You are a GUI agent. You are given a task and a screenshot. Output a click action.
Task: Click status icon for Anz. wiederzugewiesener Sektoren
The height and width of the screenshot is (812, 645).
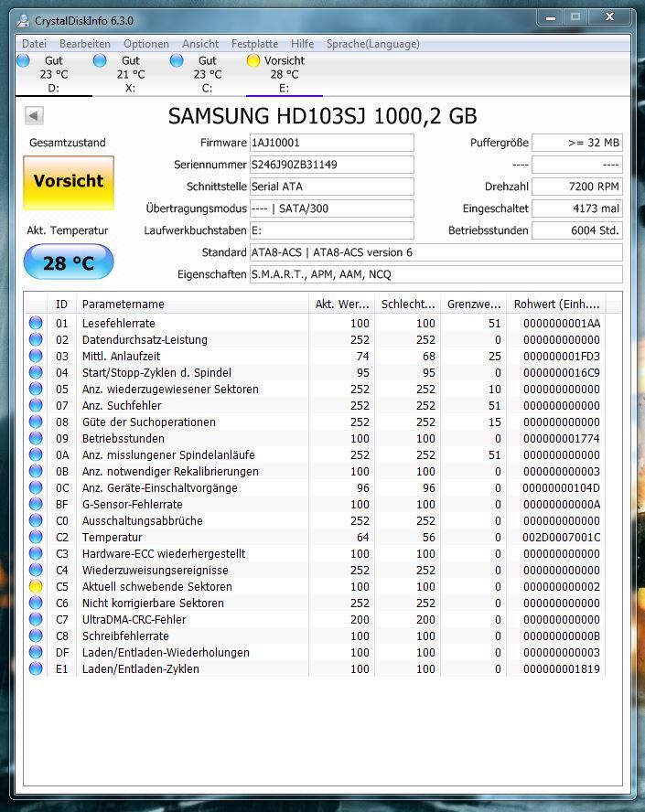tap(36, 389)
